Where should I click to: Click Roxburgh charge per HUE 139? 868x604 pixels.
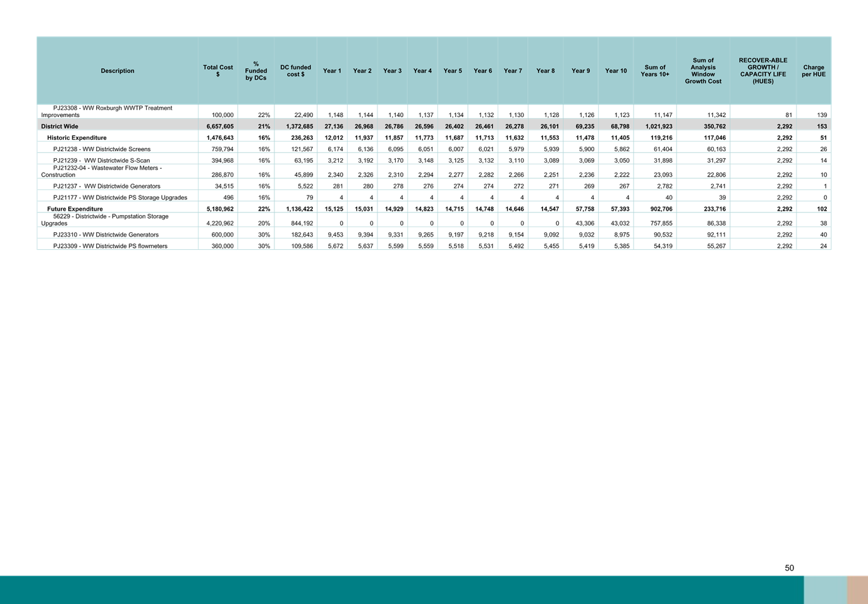coord(821,115)
